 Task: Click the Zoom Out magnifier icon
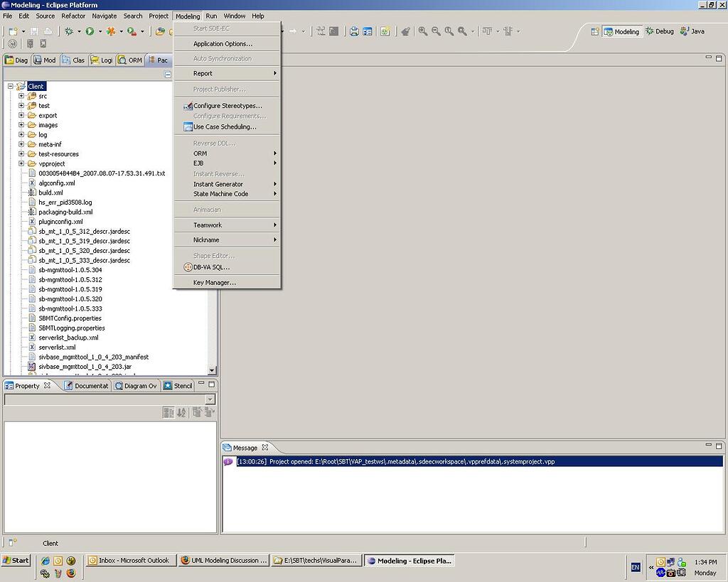[436, 31]
